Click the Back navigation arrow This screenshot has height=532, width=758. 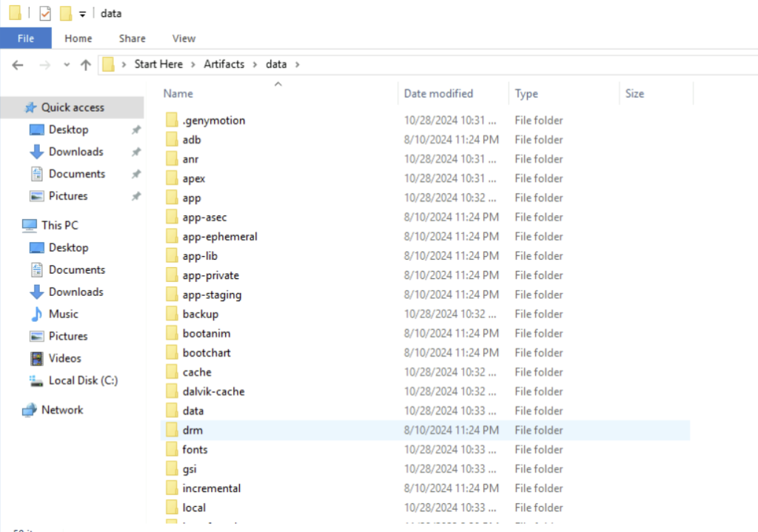(x=19, y=64)
